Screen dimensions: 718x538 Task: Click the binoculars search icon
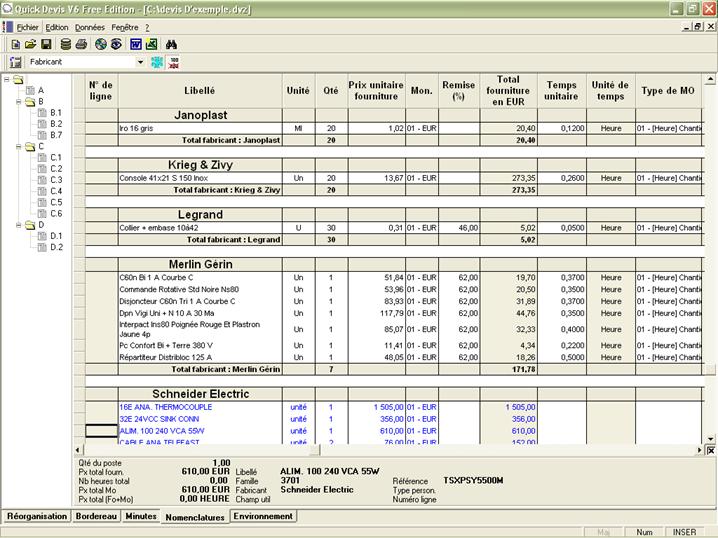tap(171, 44)
